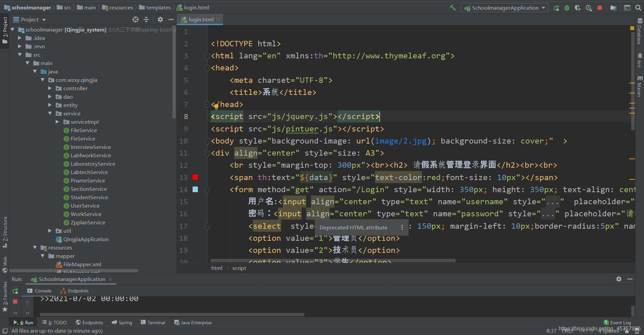Start debugging with the bug icon
Image resolution: width=644 pixels, height=335 pixels.
[567, 8]
